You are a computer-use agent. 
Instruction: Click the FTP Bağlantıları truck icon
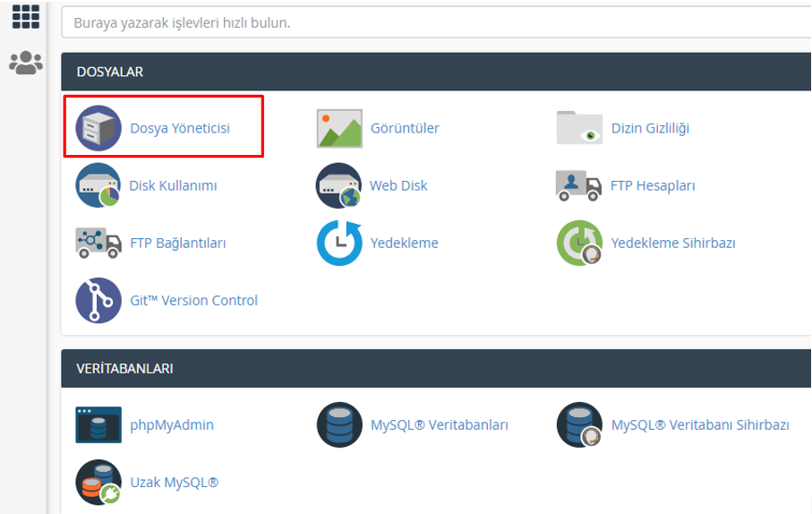(98, 243)
